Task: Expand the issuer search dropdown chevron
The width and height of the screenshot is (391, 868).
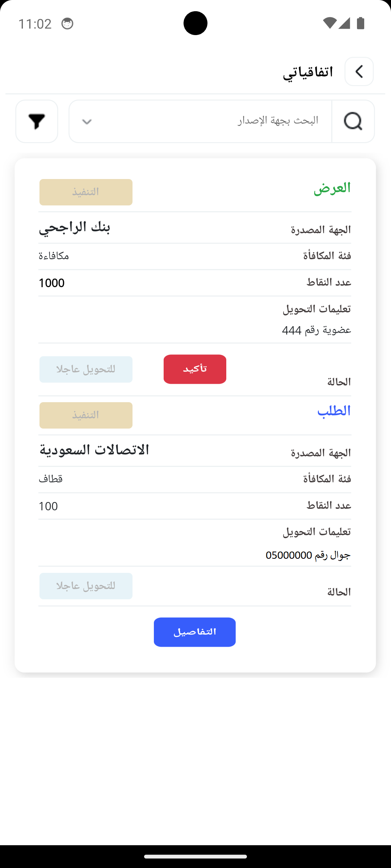Action: coord(87,122)
